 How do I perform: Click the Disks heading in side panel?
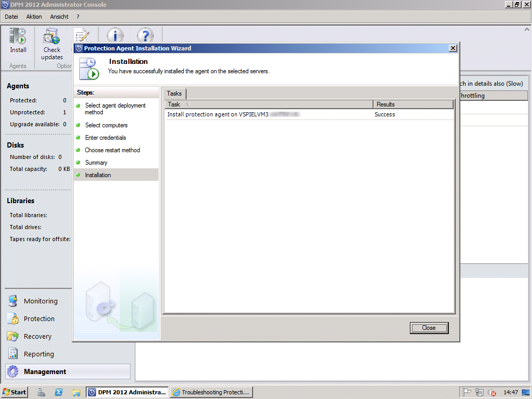15,145
